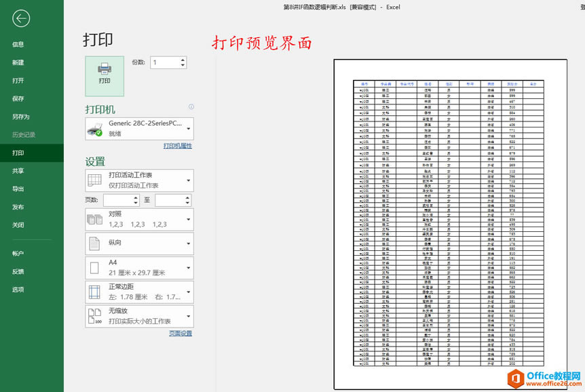Select 导出 in the sidebar
Viewport: 585px width, 392px height.
[32, 189]
